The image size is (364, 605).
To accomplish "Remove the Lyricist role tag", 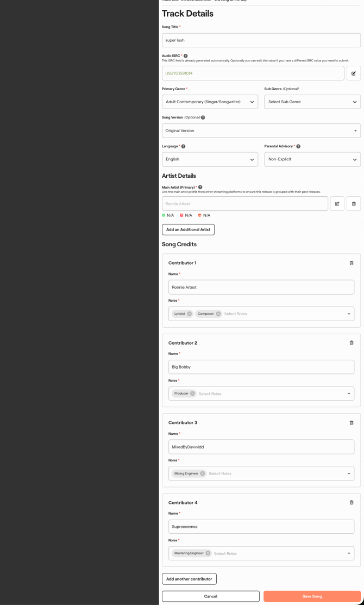I will tap(190, 314).
